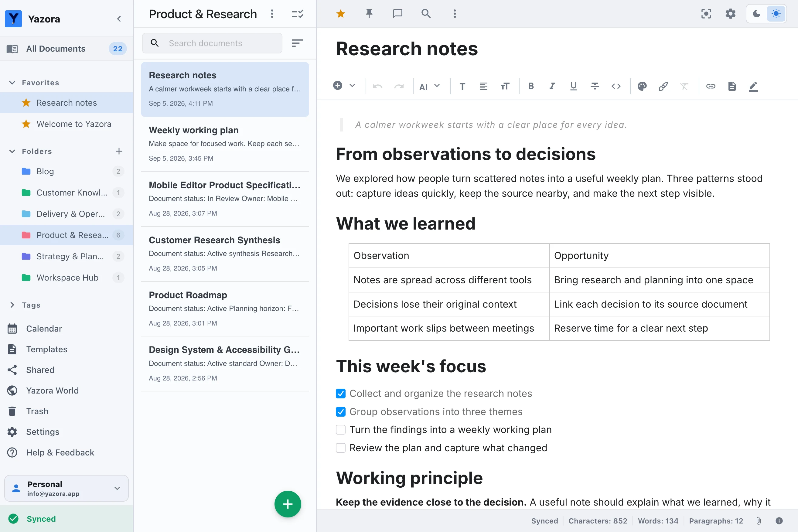The height and width of the screenshot is (532, 798).
Task: Apply bold formatting
Action: pyautogui.click(x=531, y=86)
